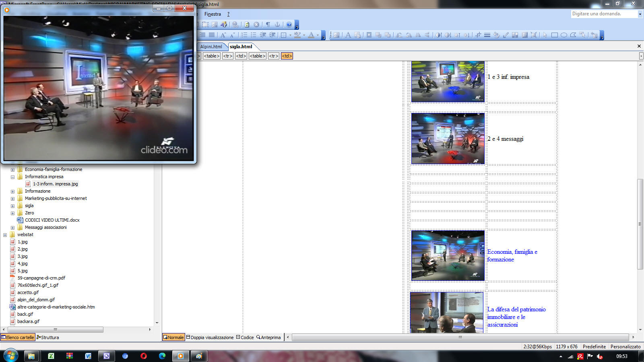The height and width of the screenshot is (362, 644).
Task: Switch to Codice view
Action: [x=245, y=337]
